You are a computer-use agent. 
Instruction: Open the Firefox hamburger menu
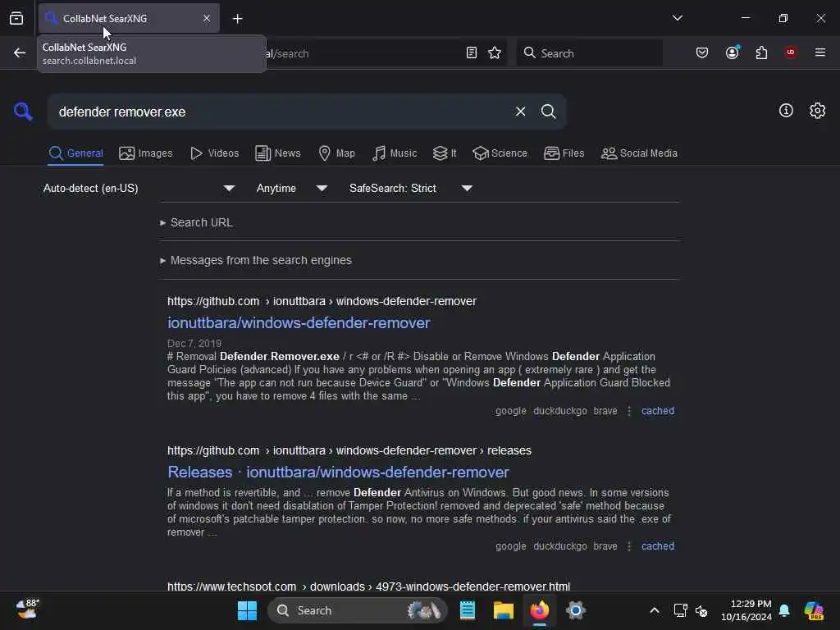819,52
